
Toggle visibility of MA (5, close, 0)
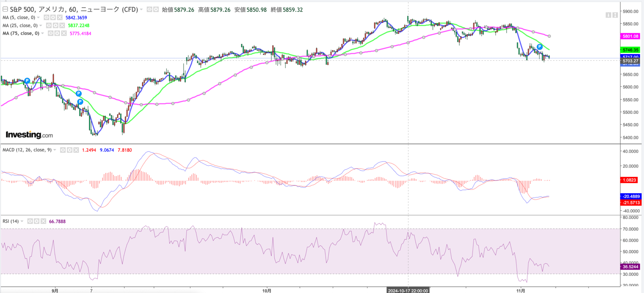point(46,18)
